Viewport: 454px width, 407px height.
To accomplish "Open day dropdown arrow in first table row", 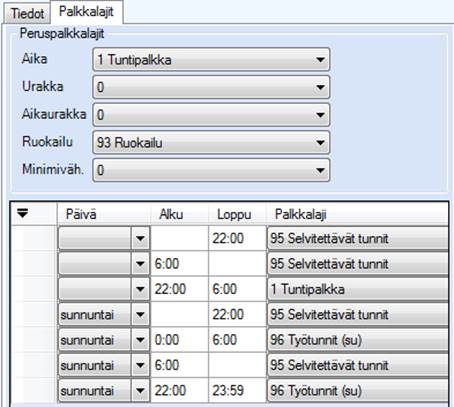I will [x=140, y=238].
